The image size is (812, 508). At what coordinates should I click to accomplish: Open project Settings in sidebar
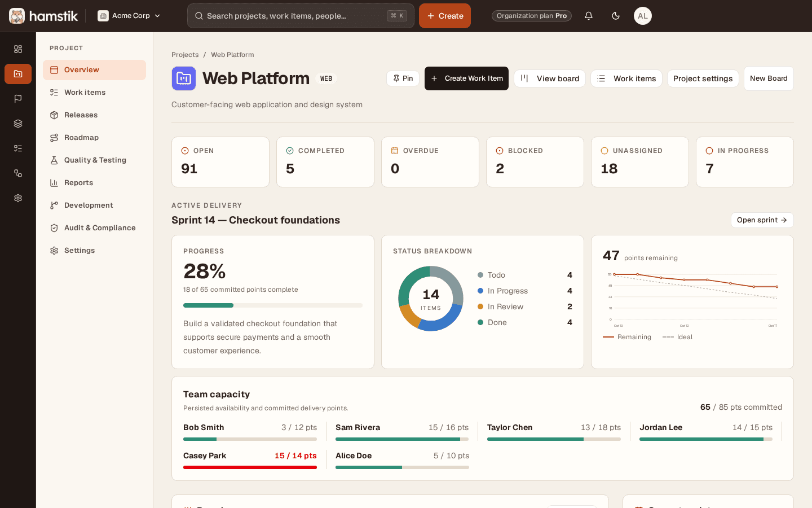pyautogui.click(x=94, y=251)
